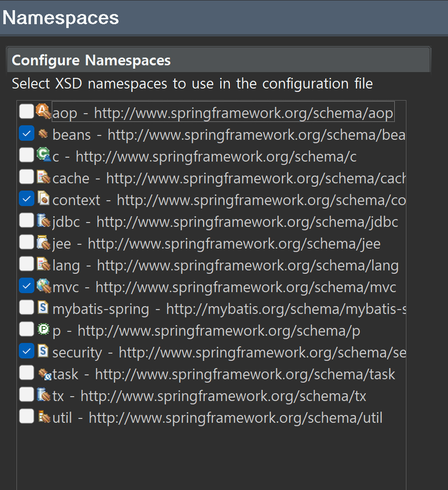The height and width of the screenshot is (490, 448).
Task: Enable the aop namespace checkbox
Action: click(x=27, y=111)
